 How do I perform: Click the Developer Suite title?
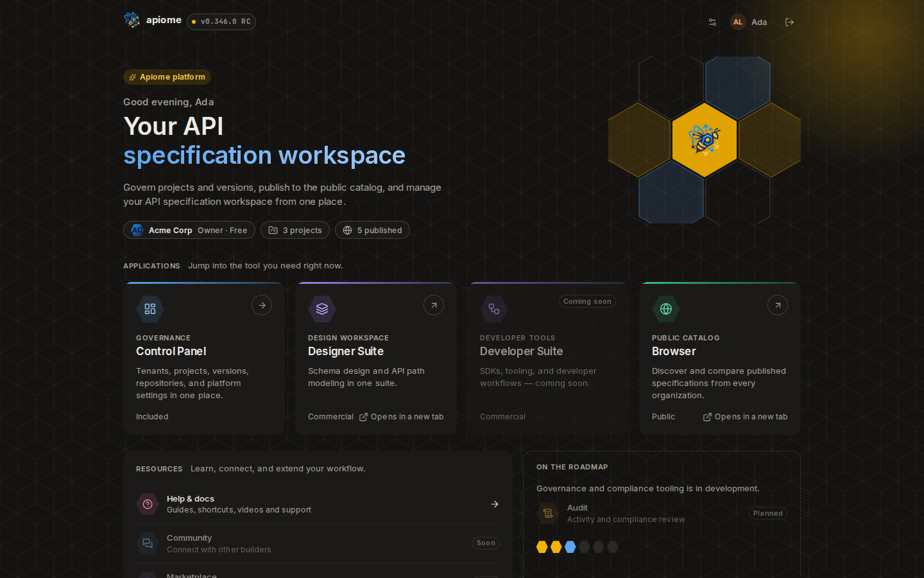[x=522, y=351]
